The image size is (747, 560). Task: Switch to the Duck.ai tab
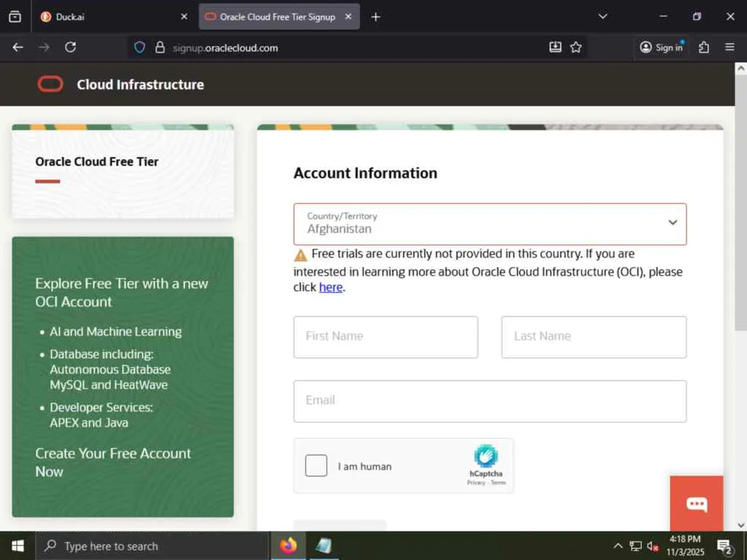pos(115,17)
